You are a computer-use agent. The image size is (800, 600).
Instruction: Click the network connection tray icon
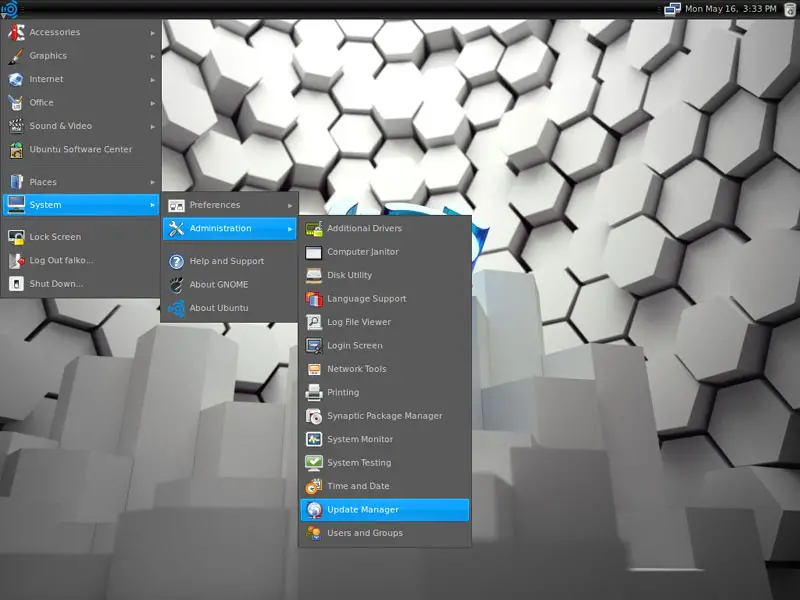(x=672, y=9)
